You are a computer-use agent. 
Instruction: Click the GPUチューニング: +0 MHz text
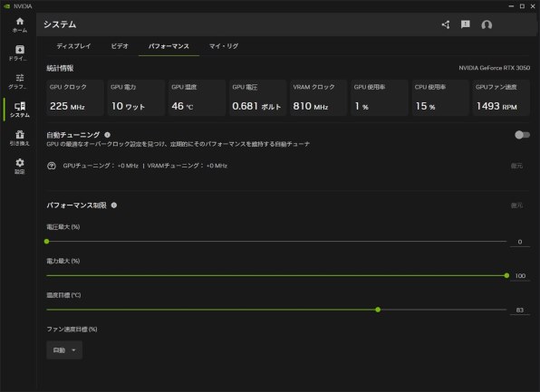101,166
